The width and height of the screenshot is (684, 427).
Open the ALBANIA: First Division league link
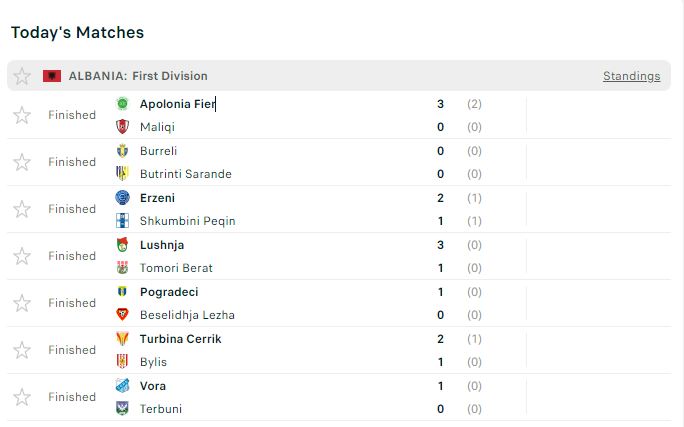pos(138,76)
